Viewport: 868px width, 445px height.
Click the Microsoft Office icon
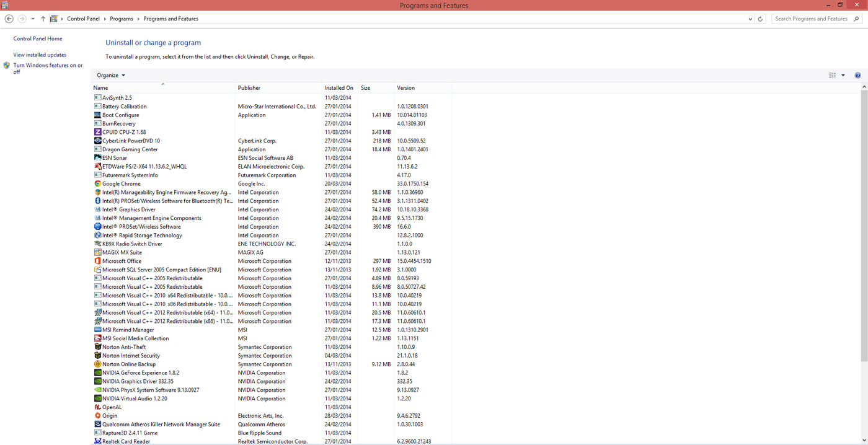[x=97, y=261]
